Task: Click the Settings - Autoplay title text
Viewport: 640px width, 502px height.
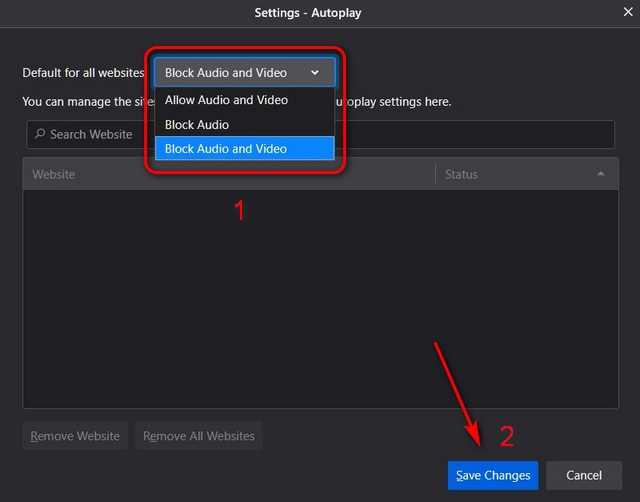Action: (x=308, y=13)
